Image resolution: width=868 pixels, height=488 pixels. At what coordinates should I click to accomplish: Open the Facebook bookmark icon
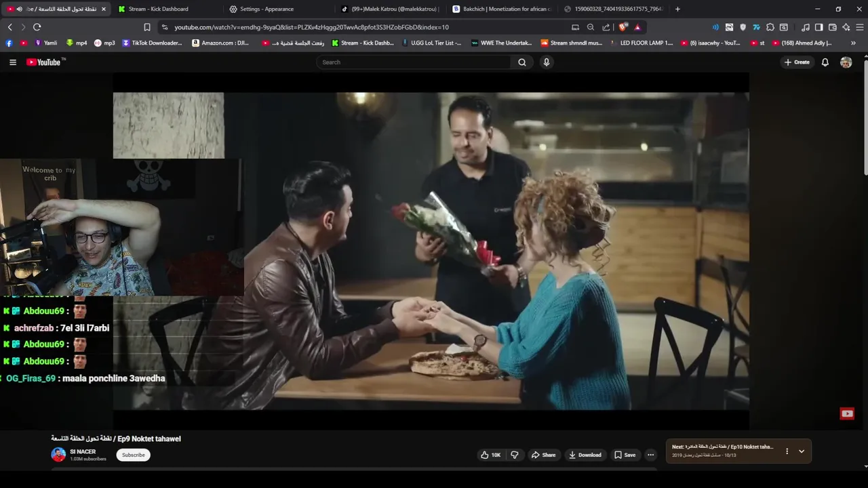9,43
